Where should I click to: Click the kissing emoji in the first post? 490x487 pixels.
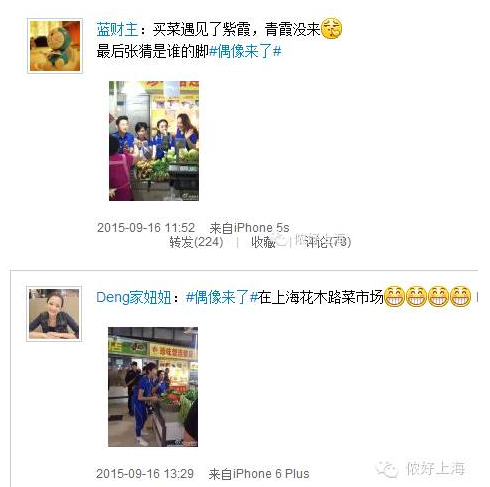coord(332,29)
